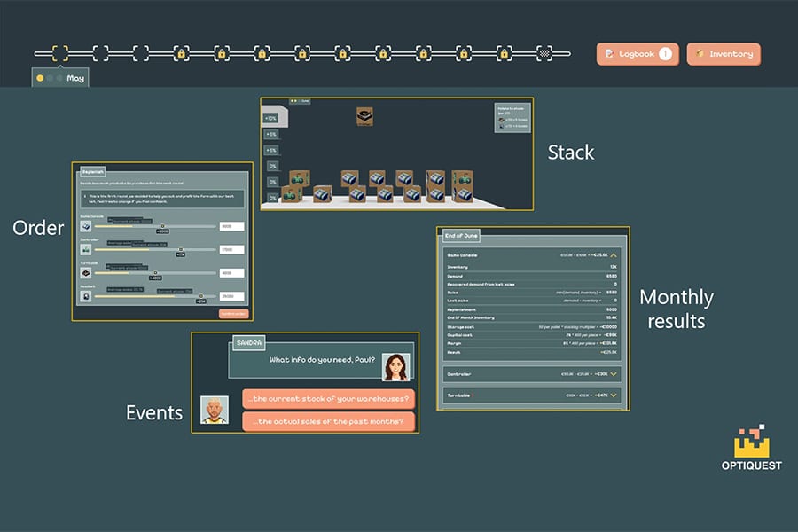Click the turntable box icon above the warehouse stack
The image size is (798, 532).
(364, 116)
